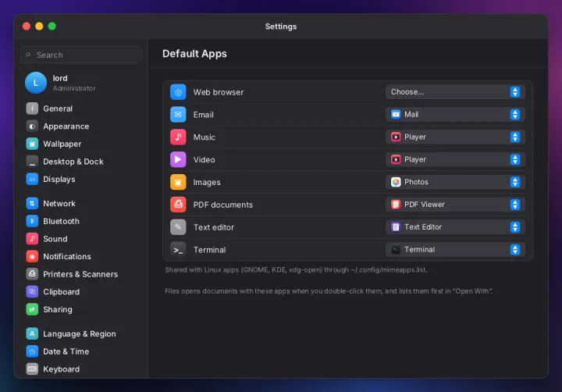
Task: Maximize the Settings window with green button
Action: click(52, 27)
